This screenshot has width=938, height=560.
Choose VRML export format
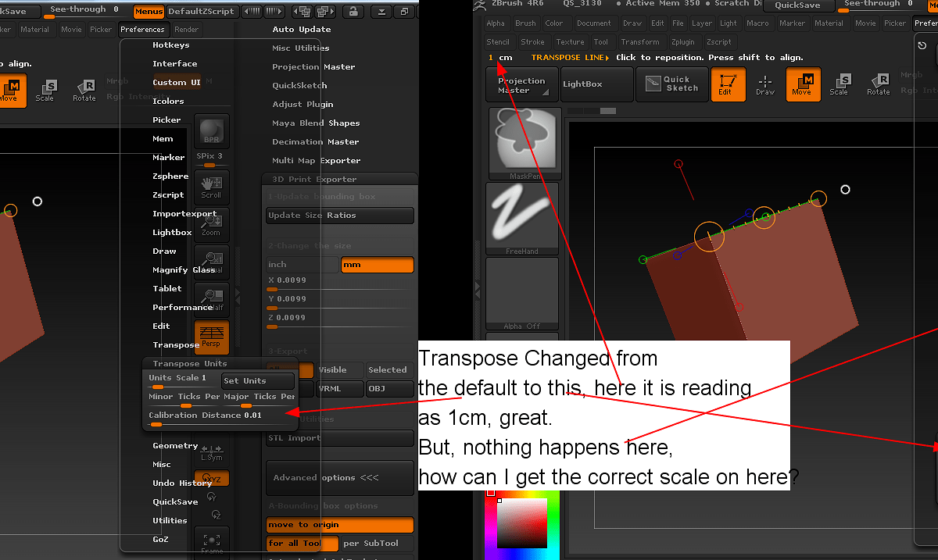coord(340,389)
